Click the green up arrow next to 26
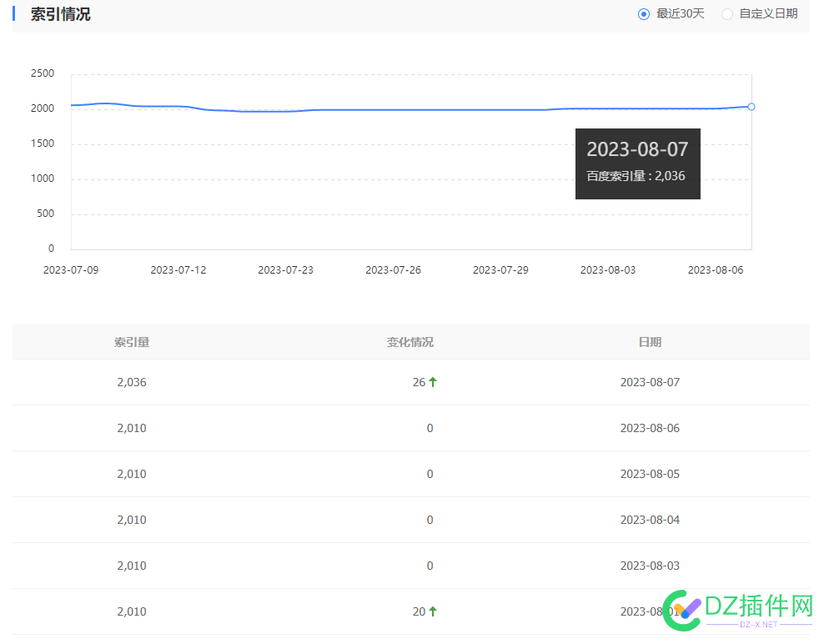Image resolution: width=829 pixels, height=644 pixels. coord(435,381)
